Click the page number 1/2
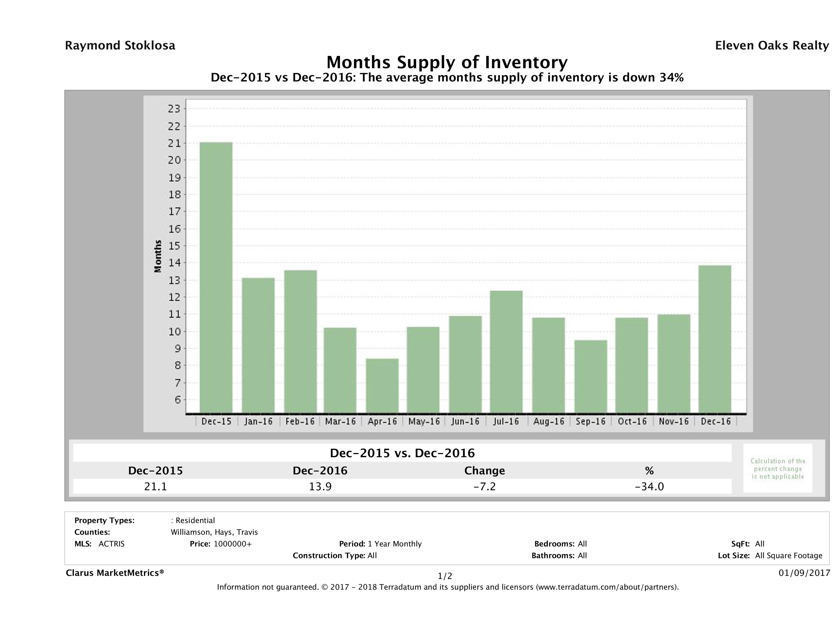The height and width of the screenshot is (637, 840). pyautogui.click(x=445, y=576)
